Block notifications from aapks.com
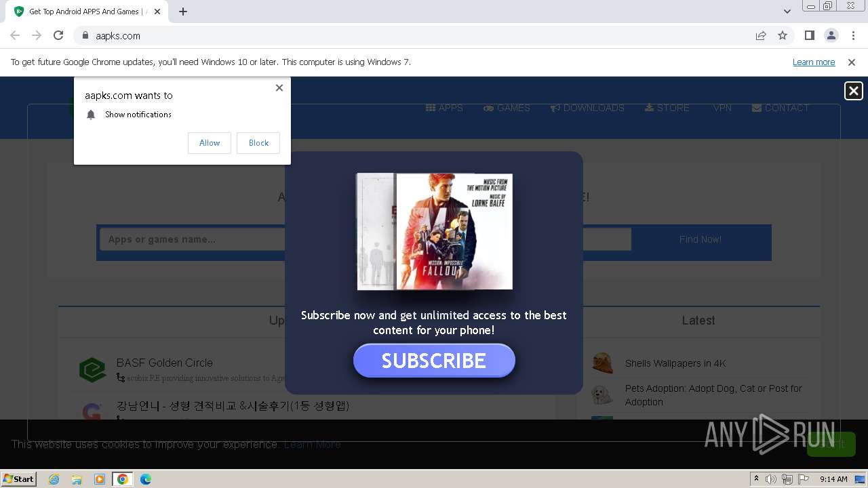868x488 pixels. [258, 142]
